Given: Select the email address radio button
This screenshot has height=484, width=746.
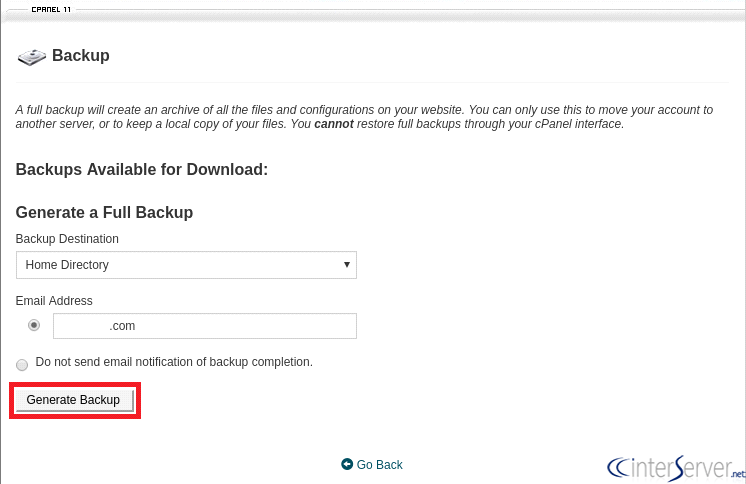Looking at the screenshot, I should [x=34, y=325].
